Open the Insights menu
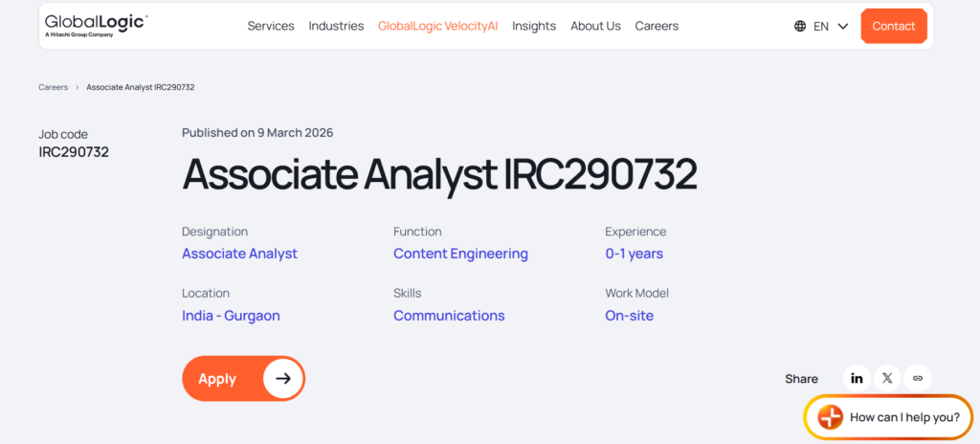980x444 pixels. 534,26
